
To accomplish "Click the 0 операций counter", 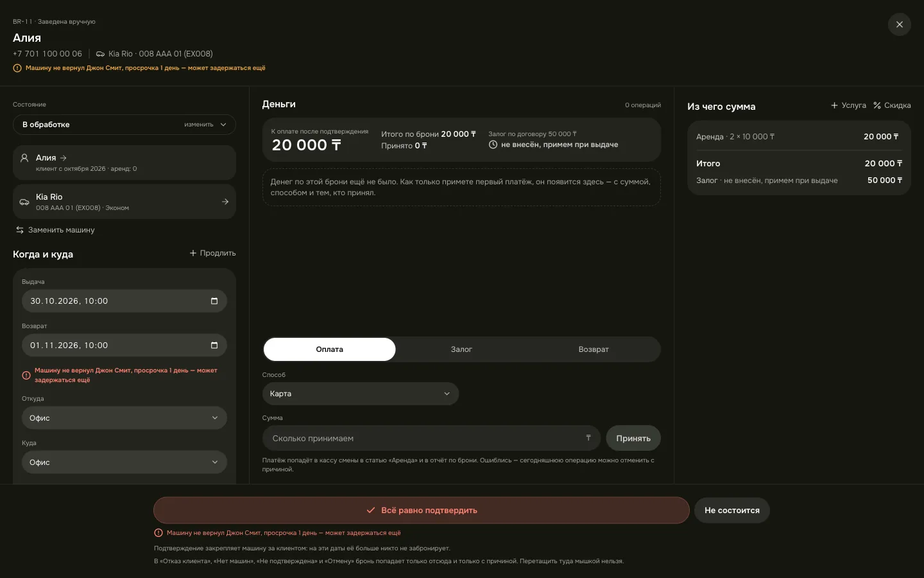I will pyautogui.click(x=643, y=105).
